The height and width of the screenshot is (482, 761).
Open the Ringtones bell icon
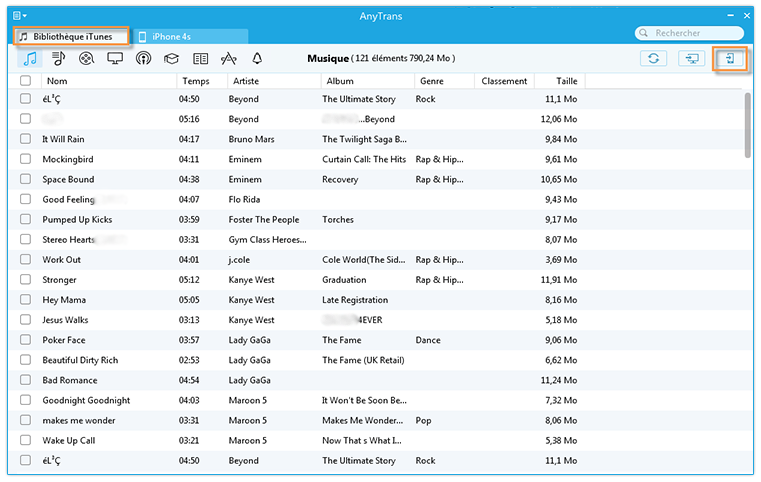click(257, 59)
